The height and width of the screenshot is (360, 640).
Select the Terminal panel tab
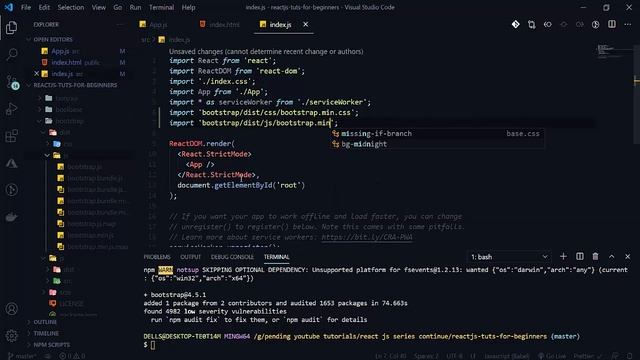(276, 257)
